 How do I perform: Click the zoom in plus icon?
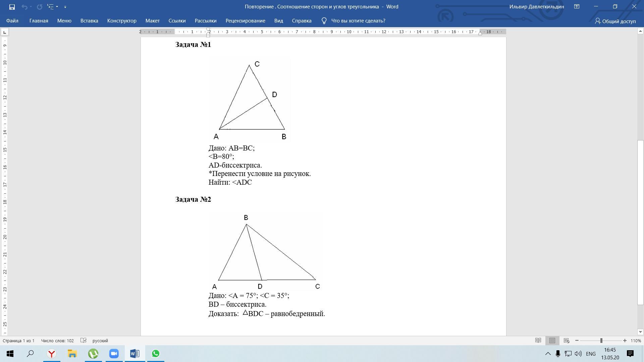click(x=625, y=341)
